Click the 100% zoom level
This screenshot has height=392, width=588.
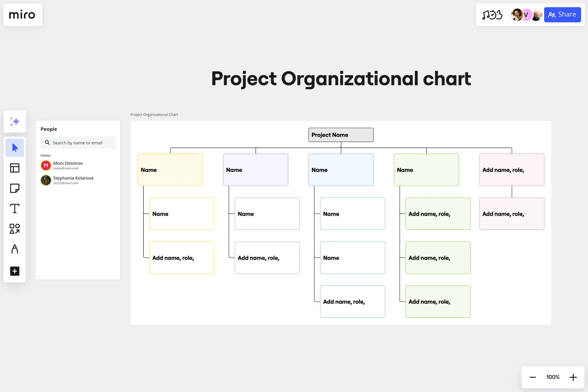point(553,377)
